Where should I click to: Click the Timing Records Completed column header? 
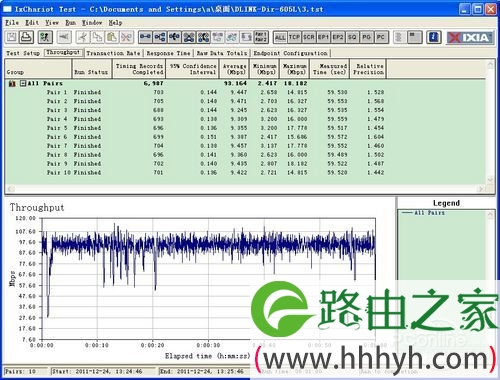coord(139,69)
